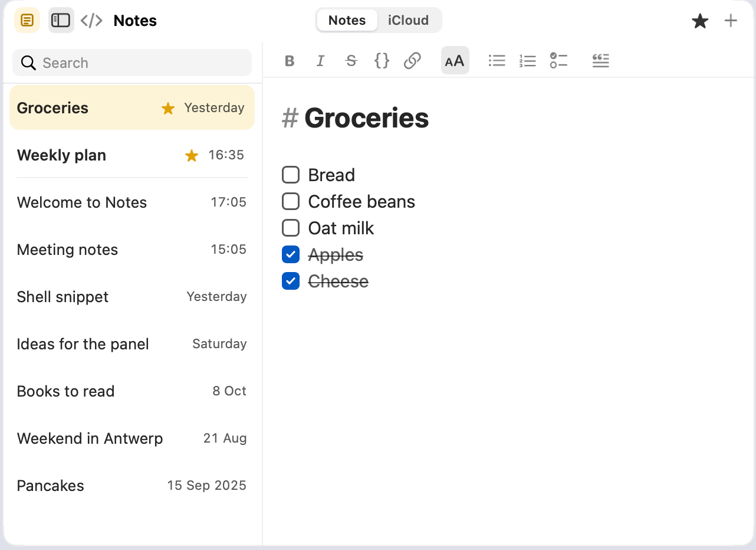Screen dimensions: 756x550
Task: Apply italic formatting
Action: tap(320, 61)
